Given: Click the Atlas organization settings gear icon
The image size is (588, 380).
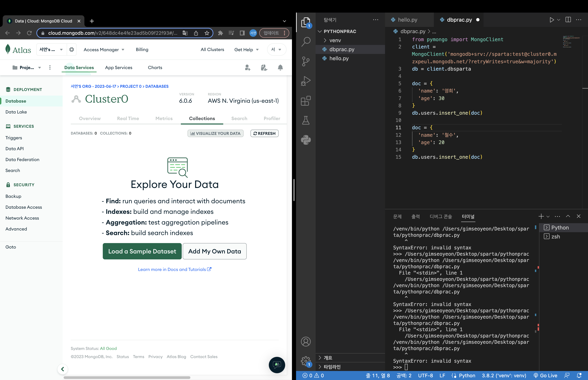Looking at the screenshot, I should click(x=72, y=50).
